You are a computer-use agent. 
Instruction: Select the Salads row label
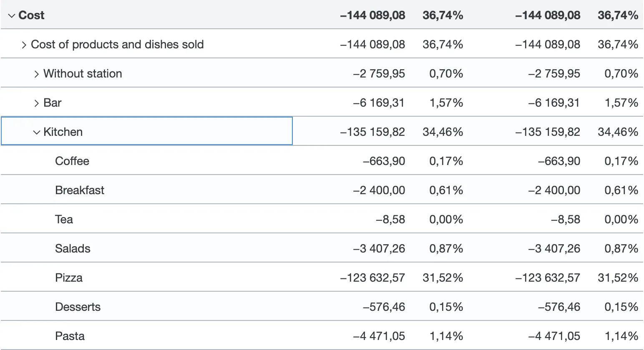click(73, 249)
